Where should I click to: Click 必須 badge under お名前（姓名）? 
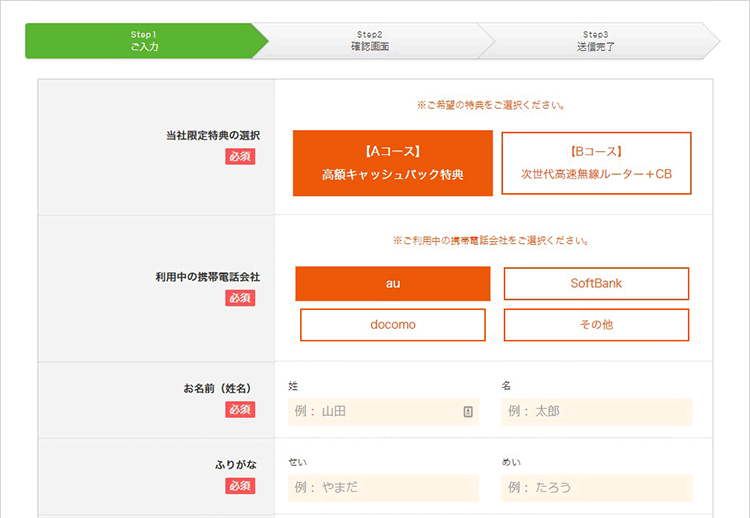tap(240, 410)
